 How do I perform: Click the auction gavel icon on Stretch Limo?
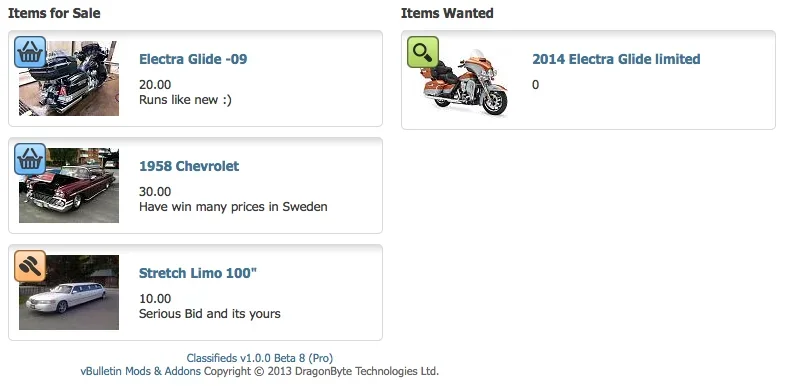30,266
